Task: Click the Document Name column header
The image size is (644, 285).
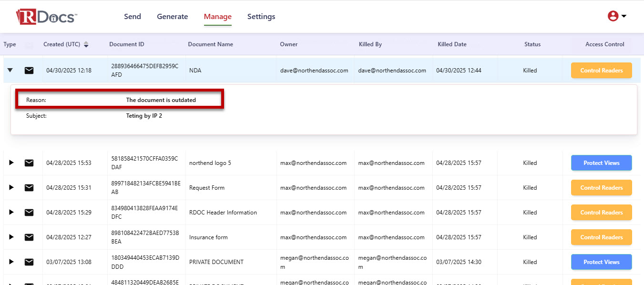Action: pos(211,44)
